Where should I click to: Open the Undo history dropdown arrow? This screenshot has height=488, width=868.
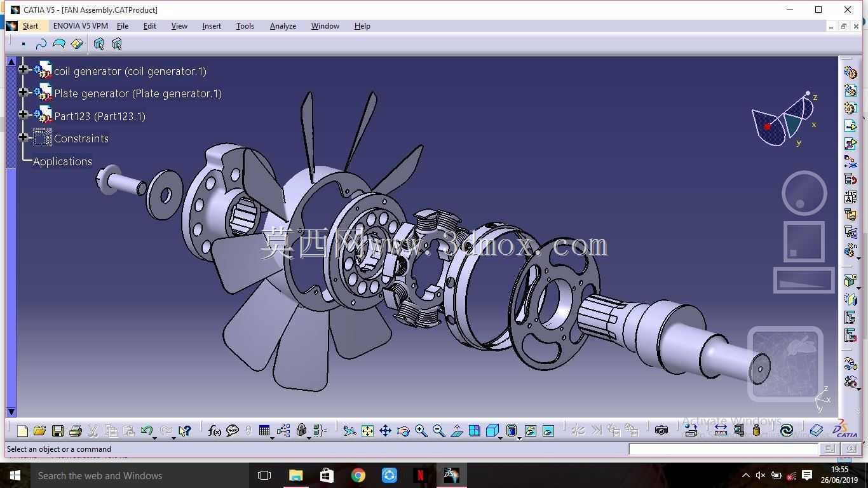(155, 437)
